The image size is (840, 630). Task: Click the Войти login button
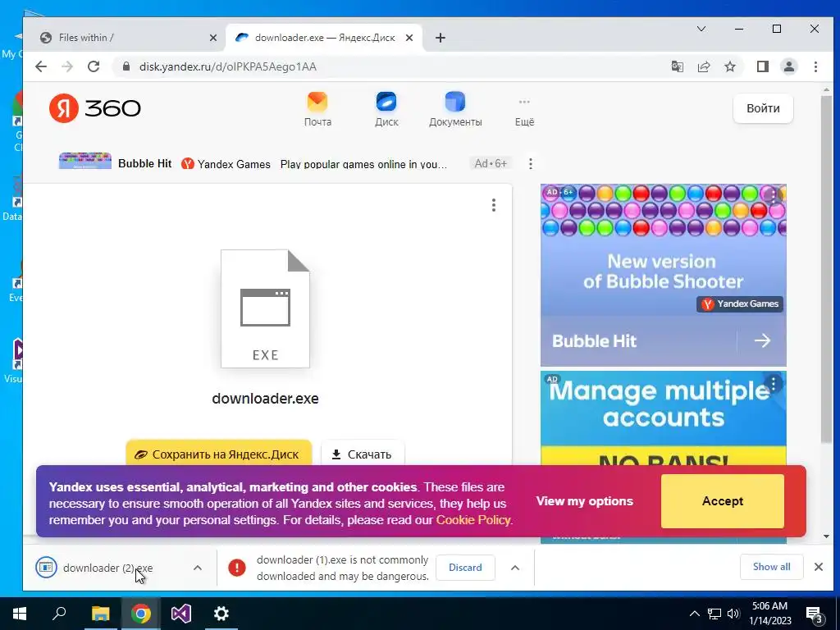pyautogui.click(x=763, y=108)
